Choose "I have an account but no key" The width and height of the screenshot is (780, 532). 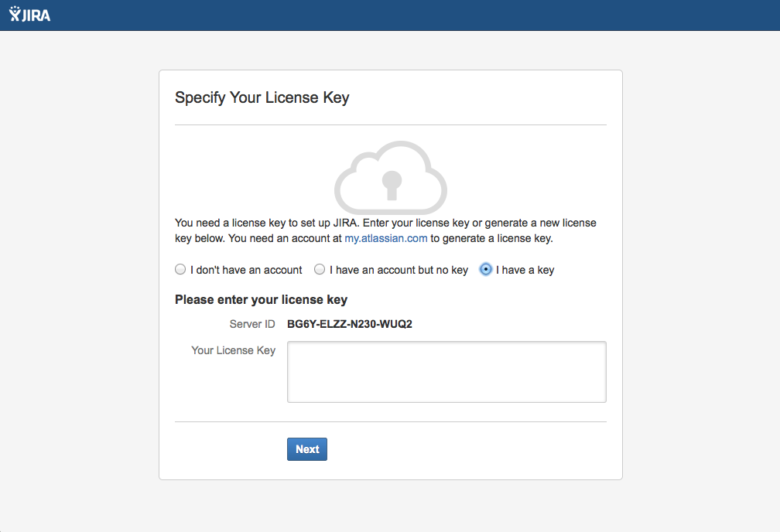point(320,270)
